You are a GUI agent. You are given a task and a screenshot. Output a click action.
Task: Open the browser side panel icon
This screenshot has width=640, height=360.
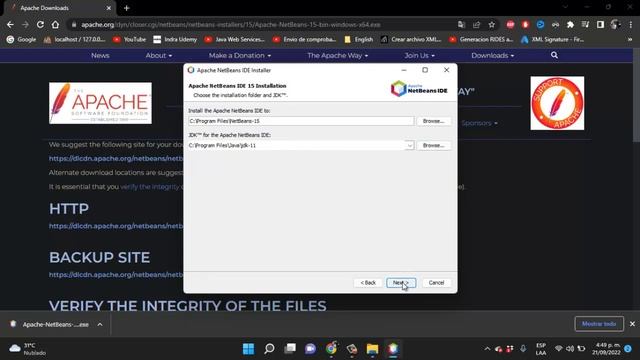coord(600,24)
